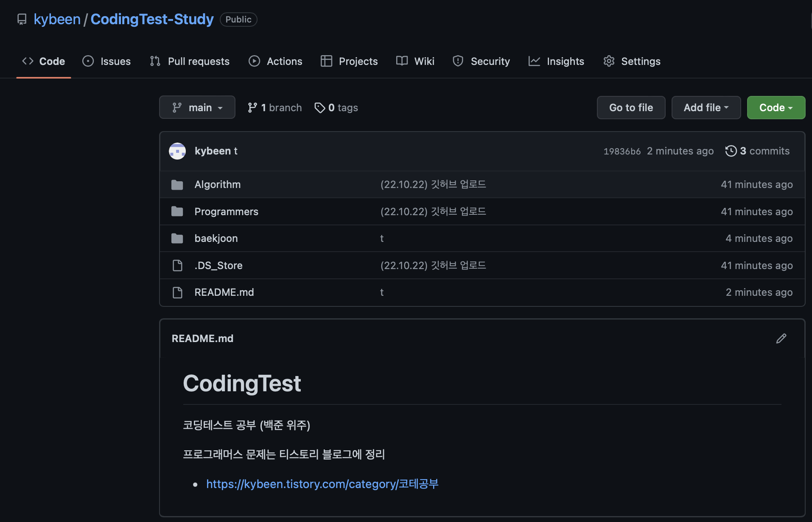This screenshot has width=812, height=522.
Task: Click the .DS_Store file icon
Action: tap(177, 265)
